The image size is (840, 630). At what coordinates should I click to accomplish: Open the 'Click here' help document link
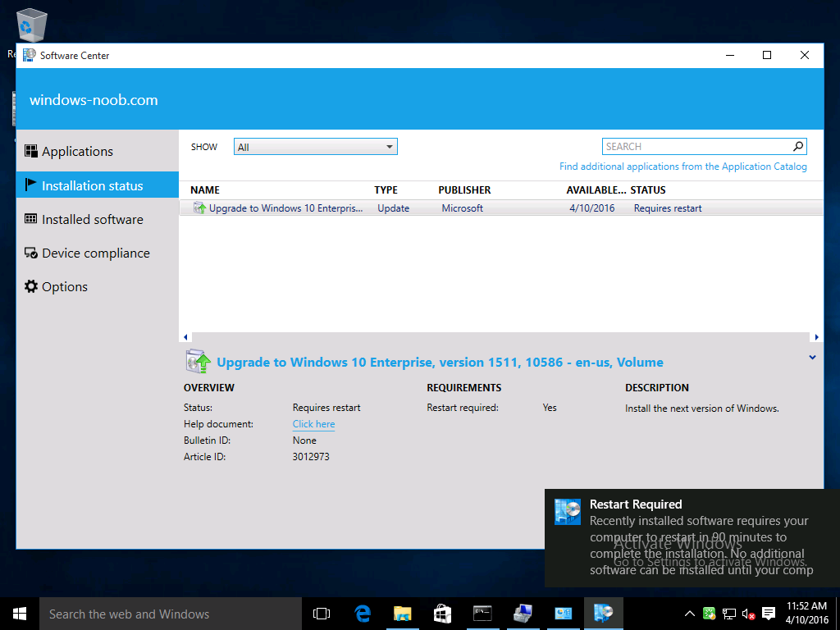coord(313,424)
